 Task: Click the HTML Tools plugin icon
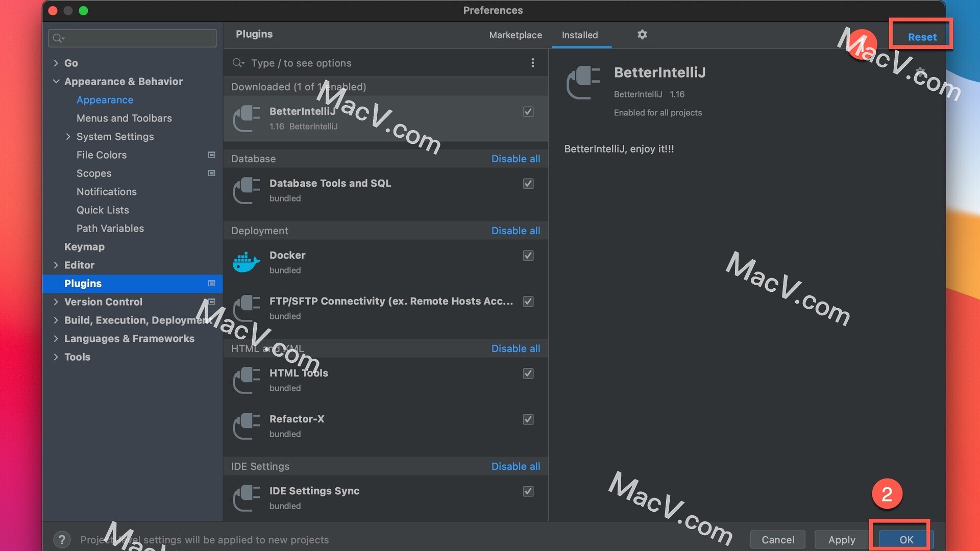(247, 380)
